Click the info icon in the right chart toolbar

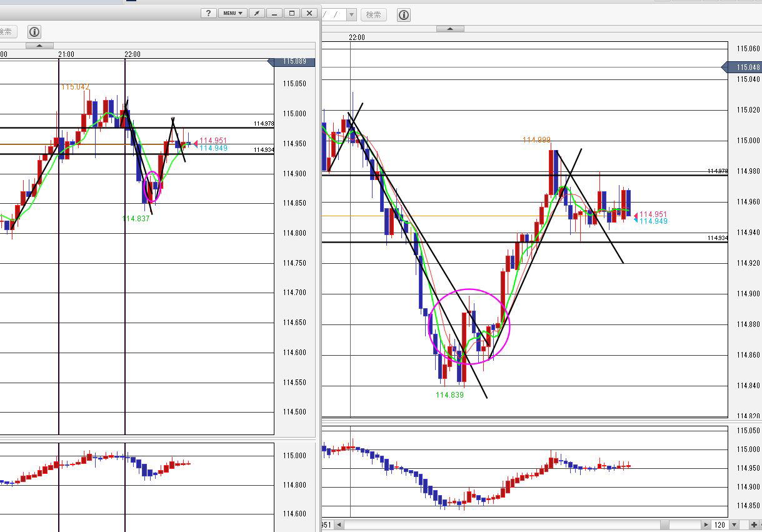(x=404, y=15)
